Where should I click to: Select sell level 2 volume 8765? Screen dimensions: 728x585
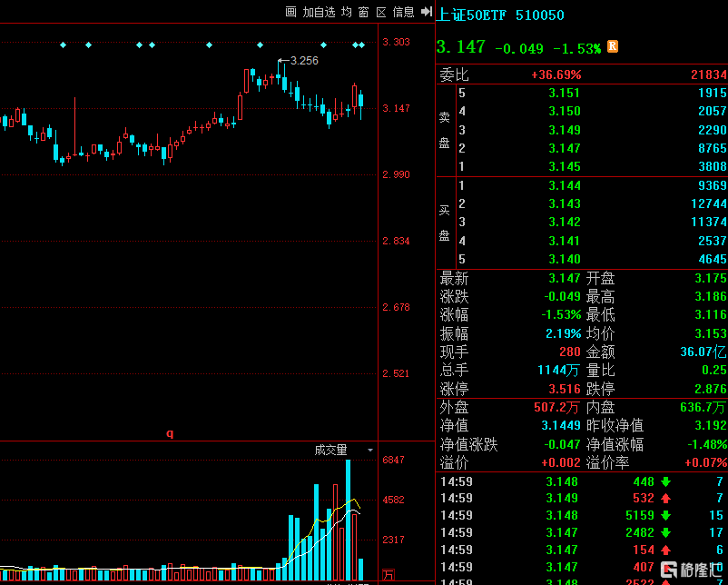pyautogui.click(x=713, y=148)
